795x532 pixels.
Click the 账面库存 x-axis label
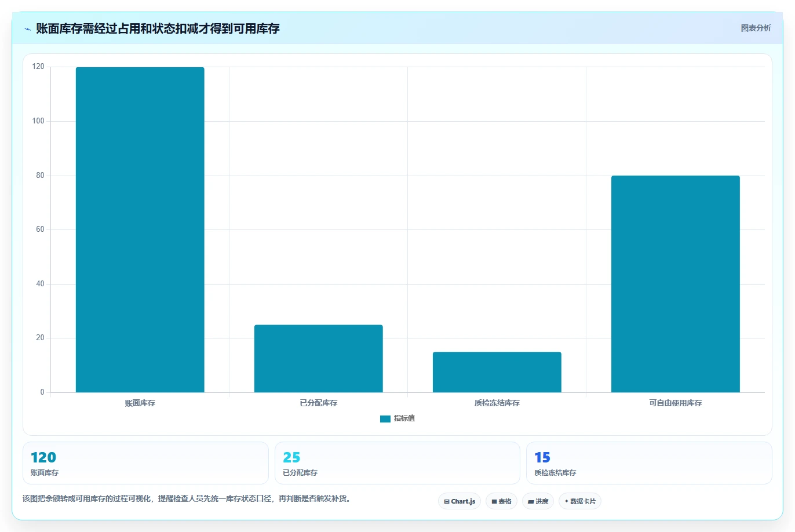tap(140, 403)
